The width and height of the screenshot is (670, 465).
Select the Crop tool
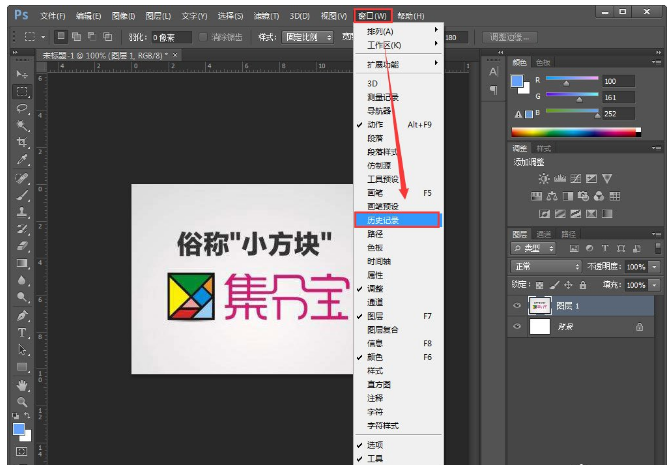[21, 142]
